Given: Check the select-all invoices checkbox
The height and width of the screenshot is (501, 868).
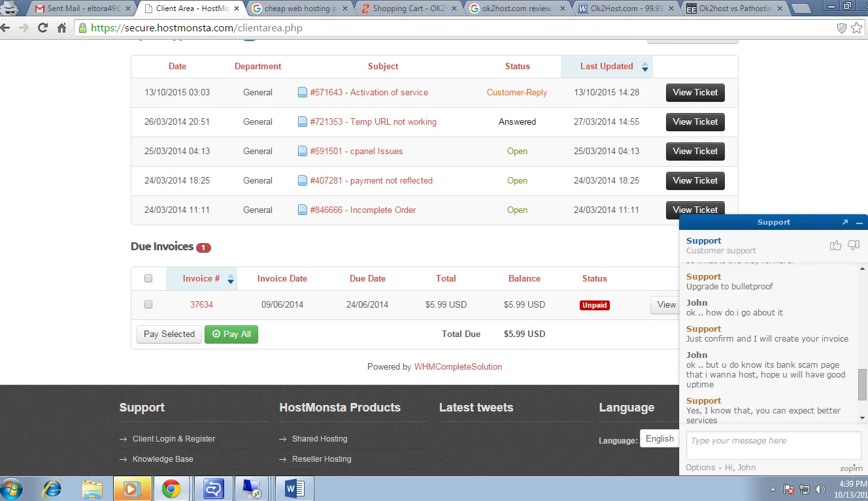Looking at the screenshot, I should tap(148, 278).
